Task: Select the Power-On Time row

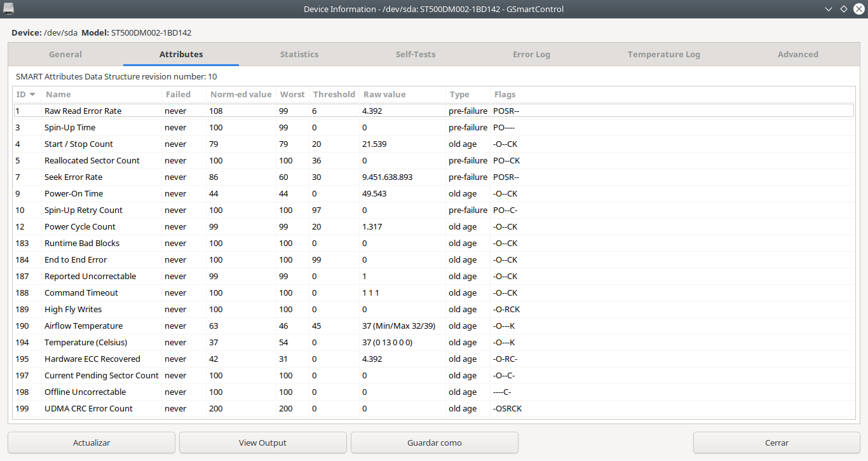Action: click(434, 193)
